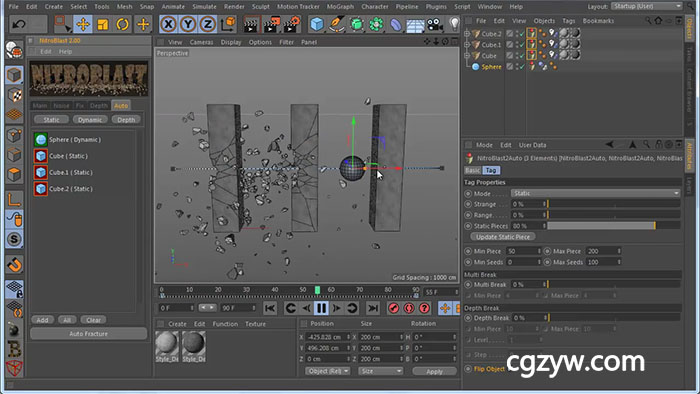Image resolution: width=700 pixels, height=394 pixels.
Task: Switch to the Basic attributes tab
Action: (472, 170)
